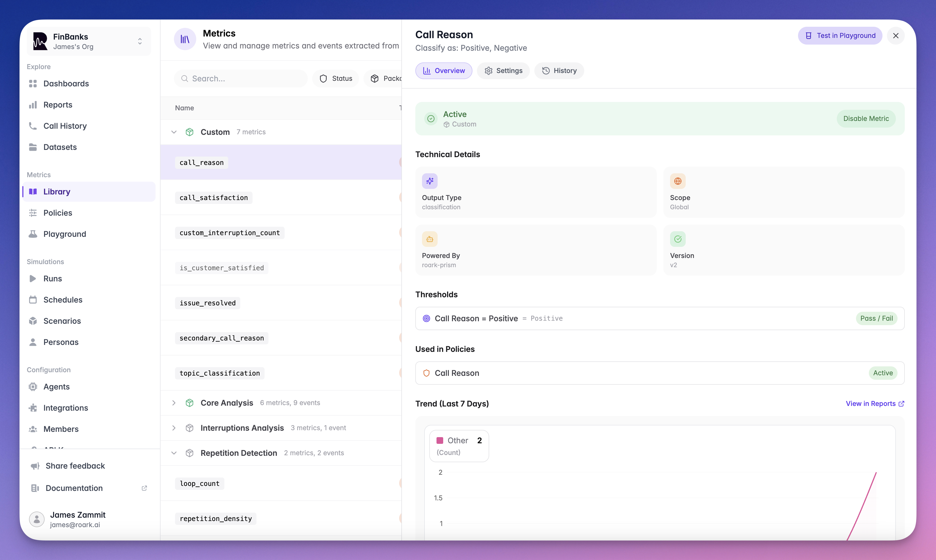The width and height of the screenshot is (936, 560).
Task: Open the Documentation external link icon
Action: [x=144, y=488]
